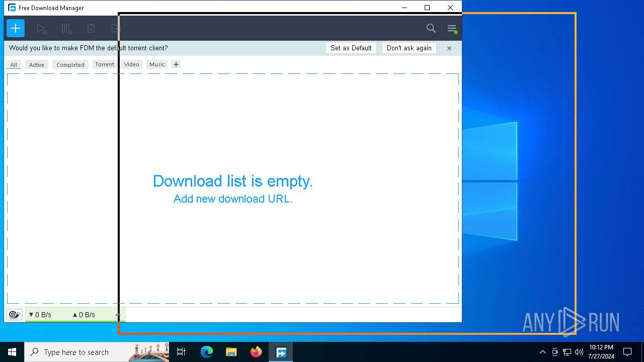Select the Video filter tab
Image resolution: width=644 pixels, height=362 pixels.
131,64
